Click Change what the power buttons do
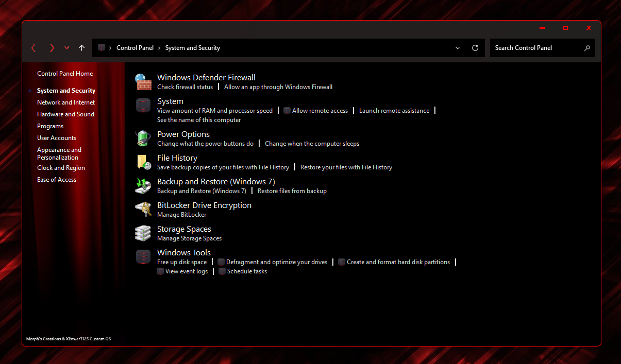The image size is (621, 364). point(205,144)
